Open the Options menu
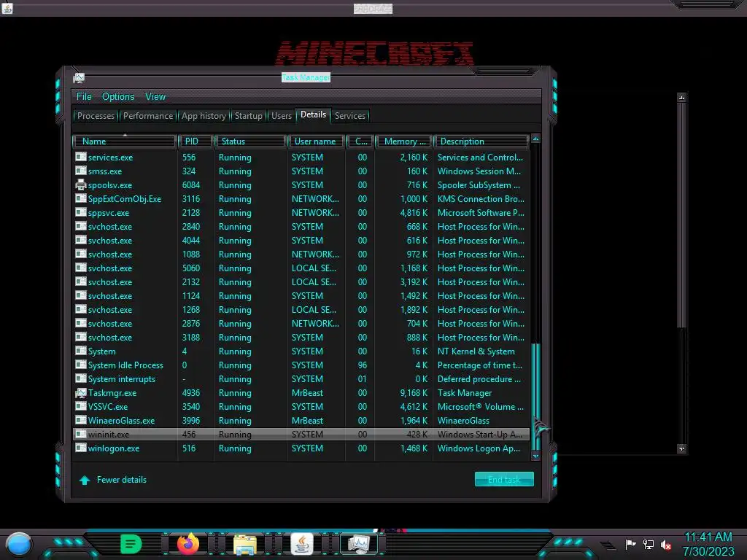The image size is (747, 560). [x=118, y=97]
